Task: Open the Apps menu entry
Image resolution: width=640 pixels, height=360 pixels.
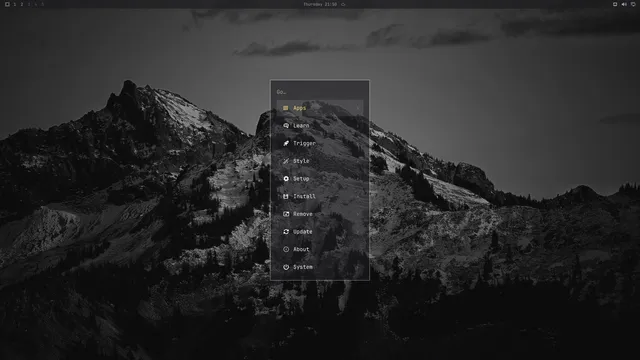Action: pos(320,108)
